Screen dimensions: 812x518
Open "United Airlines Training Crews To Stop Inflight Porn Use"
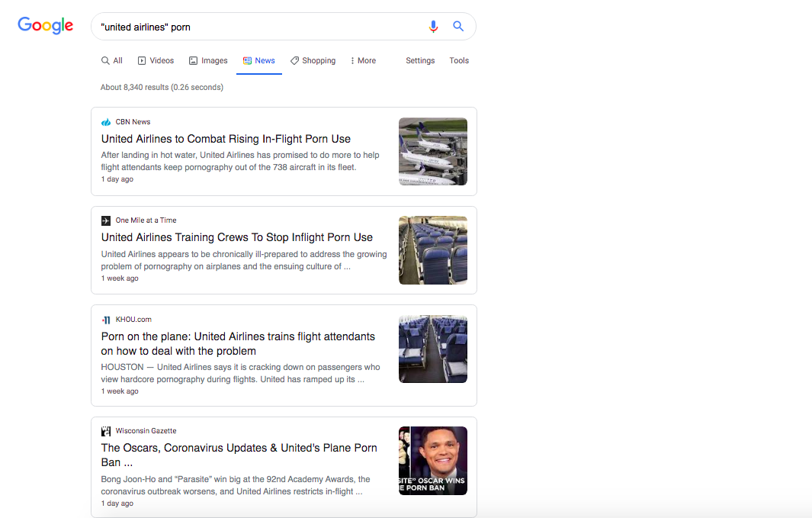(236, 237)
